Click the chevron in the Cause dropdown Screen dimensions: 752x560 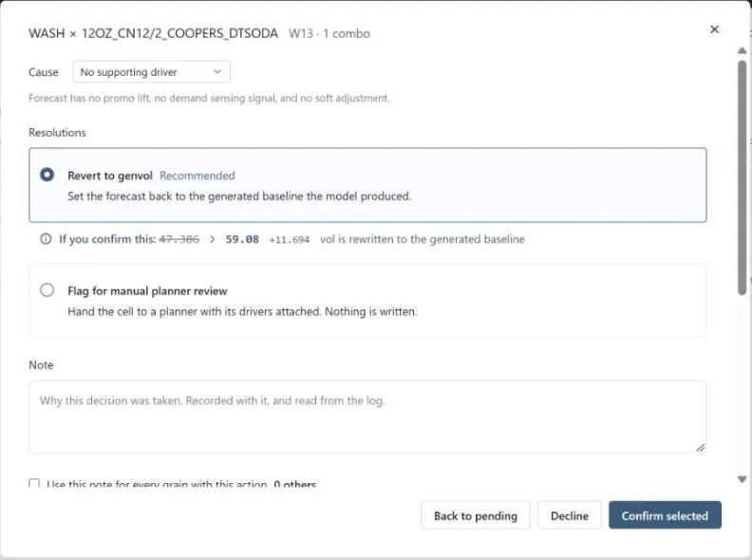pos(217,72)
